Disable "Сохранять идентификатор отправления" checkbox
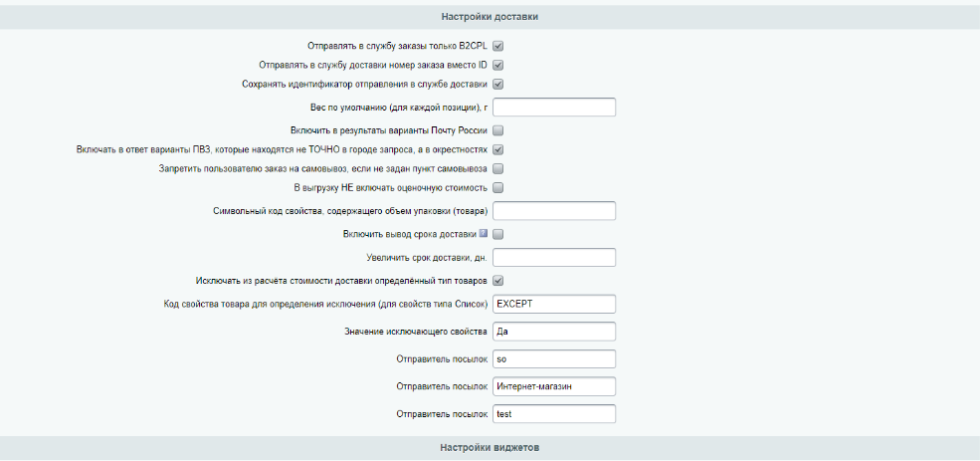Image resolution: width=980 pixels, height=461 pixels. coord(498,84)
